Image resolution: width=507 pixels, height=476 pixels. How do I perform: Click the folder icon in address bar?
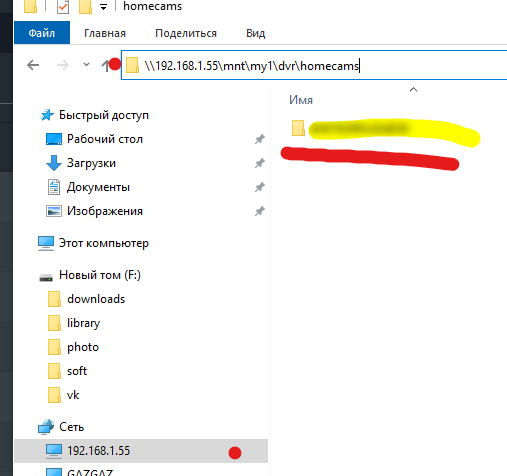(132, 65)
